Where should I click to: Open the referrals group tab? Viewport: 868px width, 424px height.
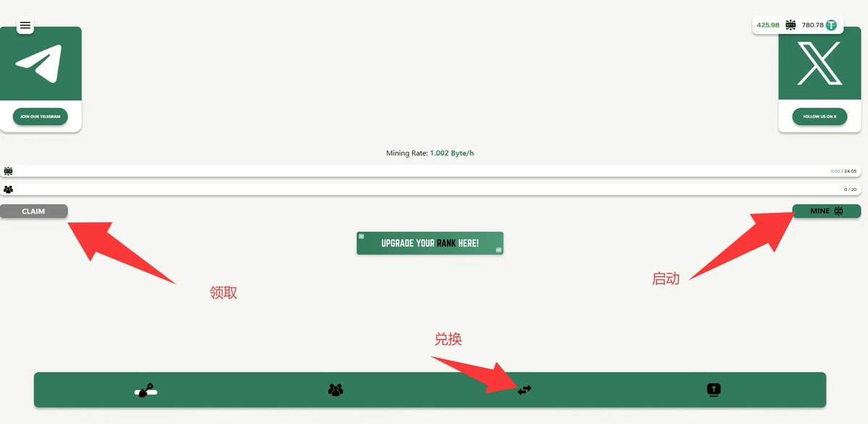(x=336, y=390)
